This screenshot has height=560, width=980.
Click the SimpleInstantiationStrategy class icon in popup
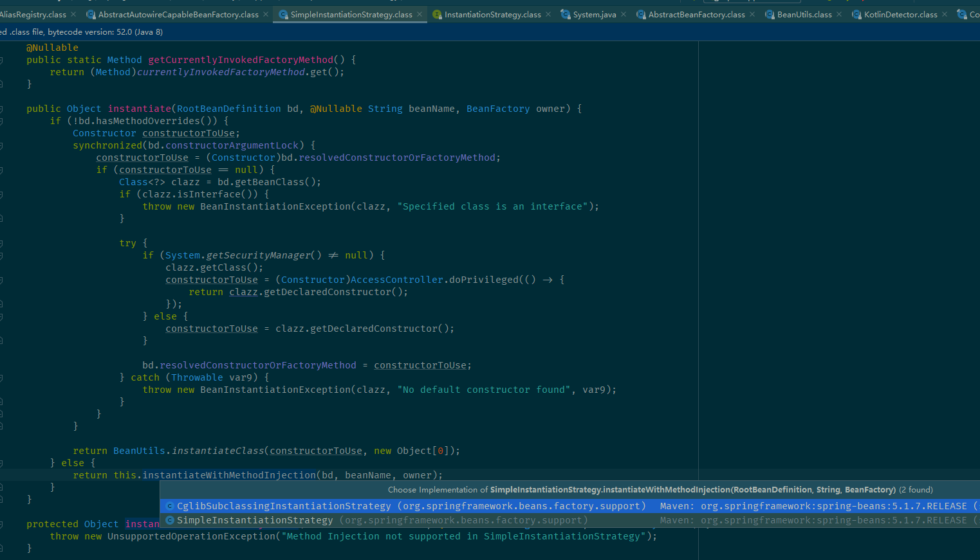[170, 520]
